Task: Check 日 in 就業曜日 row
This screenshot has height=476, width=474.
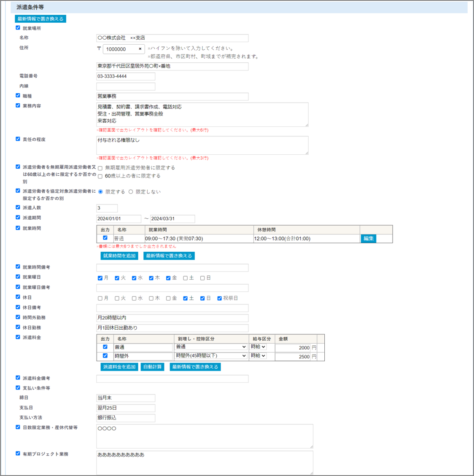Action: [x=202, y=278]
